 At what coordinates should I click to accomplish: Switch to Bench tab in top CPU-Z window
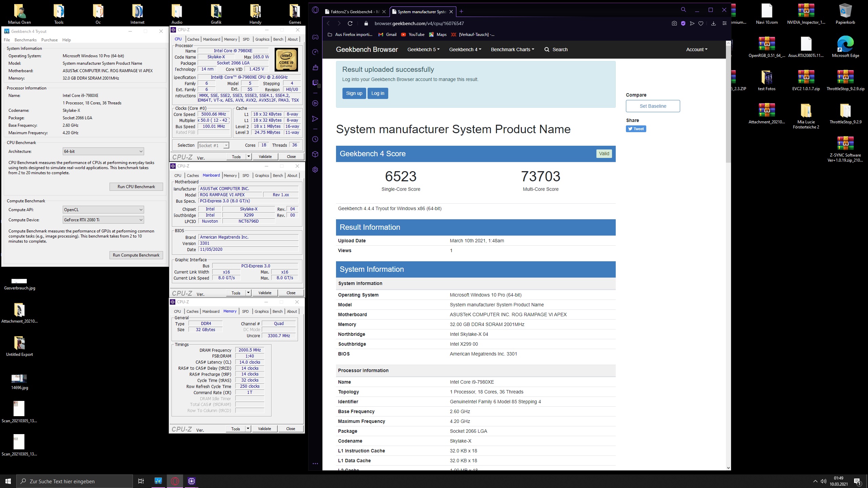click(278, 39)
